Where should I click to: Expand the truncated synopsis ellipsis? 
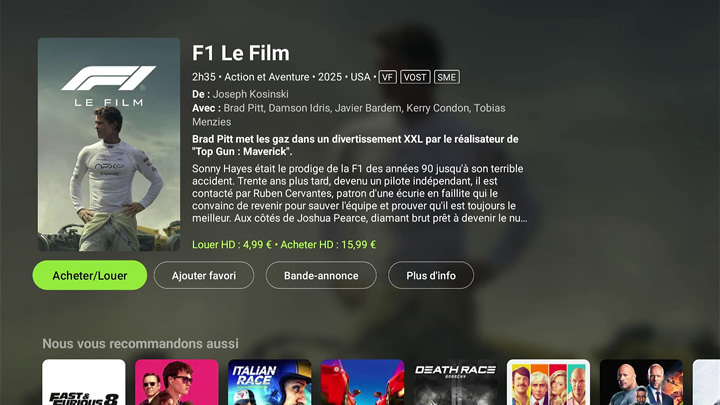524,219
